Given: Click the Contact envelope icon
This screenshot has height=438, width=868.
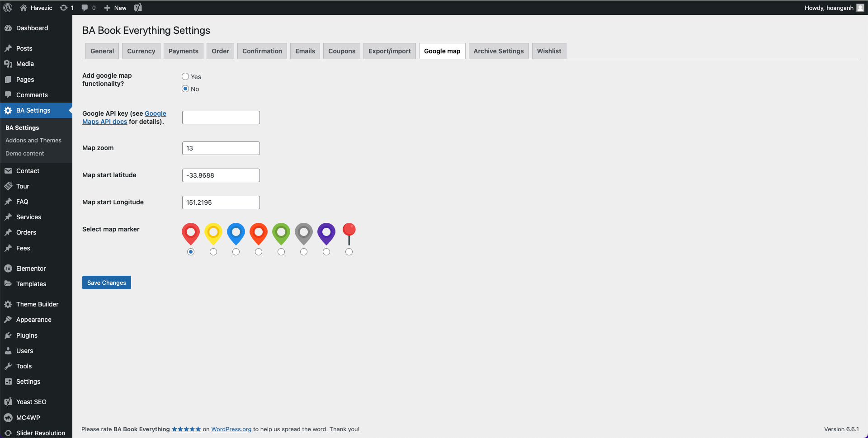Looking at the screenshot, I should (x=8, y=171).
